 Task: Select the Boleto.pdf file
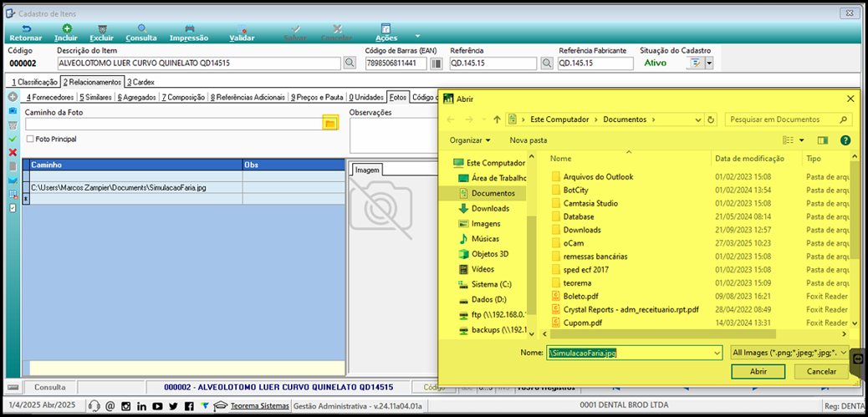click(574, 296)
